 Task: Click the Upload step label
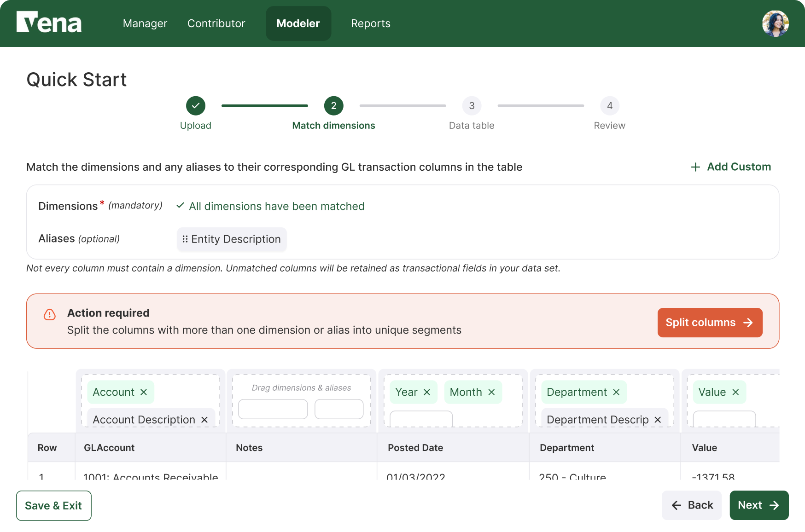tap(196, 126)
